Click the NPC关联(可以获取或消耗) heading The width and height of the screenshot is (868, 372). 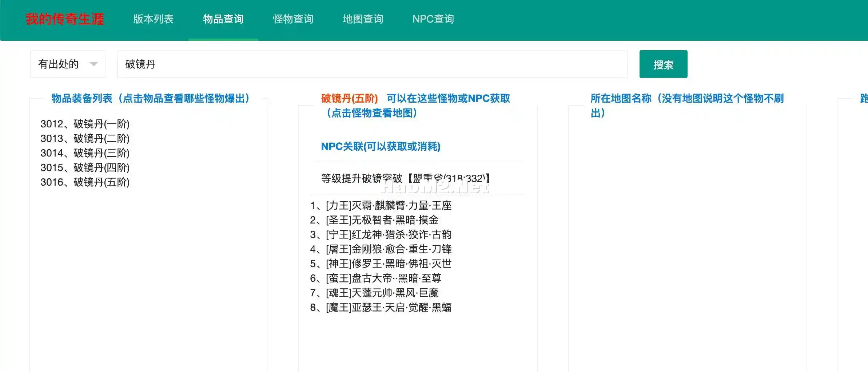pyautogui.click(x=381, y=146)
